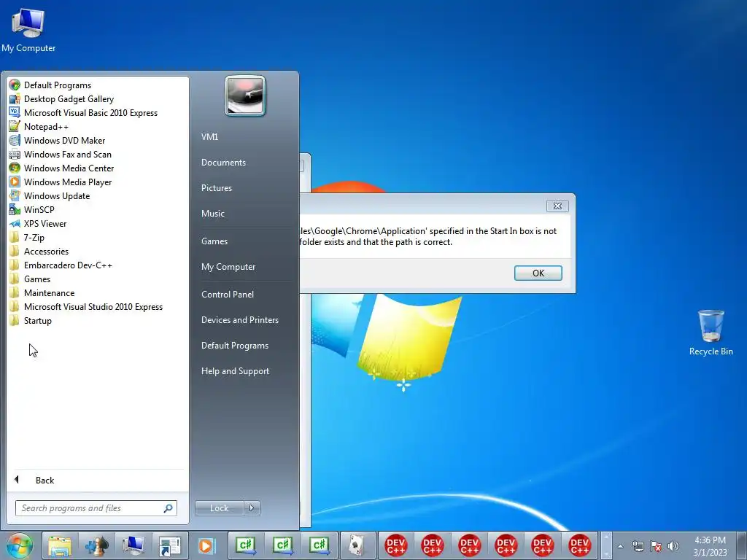Switch to the second C# taskbar window
This screenshot has height=560, width=747.
tap(282, 545)
